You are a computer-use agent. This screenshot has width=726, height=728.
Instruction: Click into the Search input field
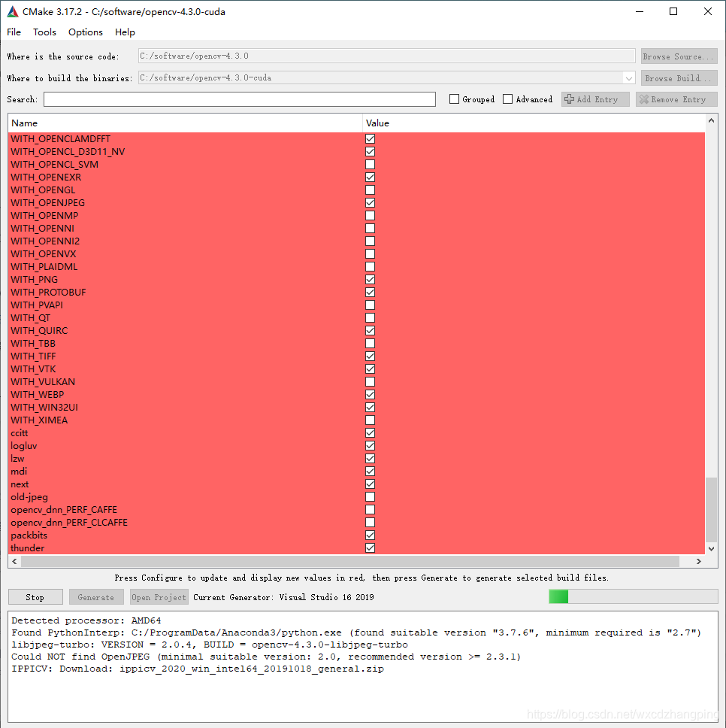pyautogui.click(x=240, y=99)
